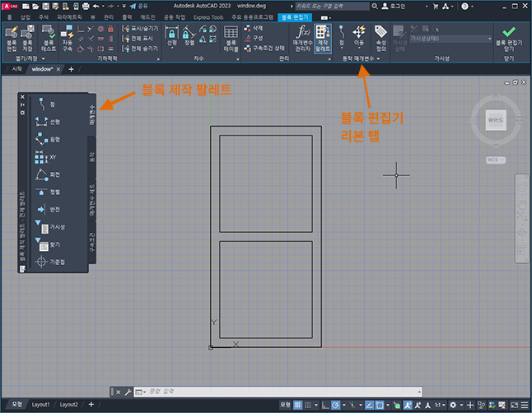Image resolution: width=532 pixels, height=413 pixels.
Task: Click the 블록 편집 (Edit Block) icon
Action: pyautogui.click(x=12, y=39)
